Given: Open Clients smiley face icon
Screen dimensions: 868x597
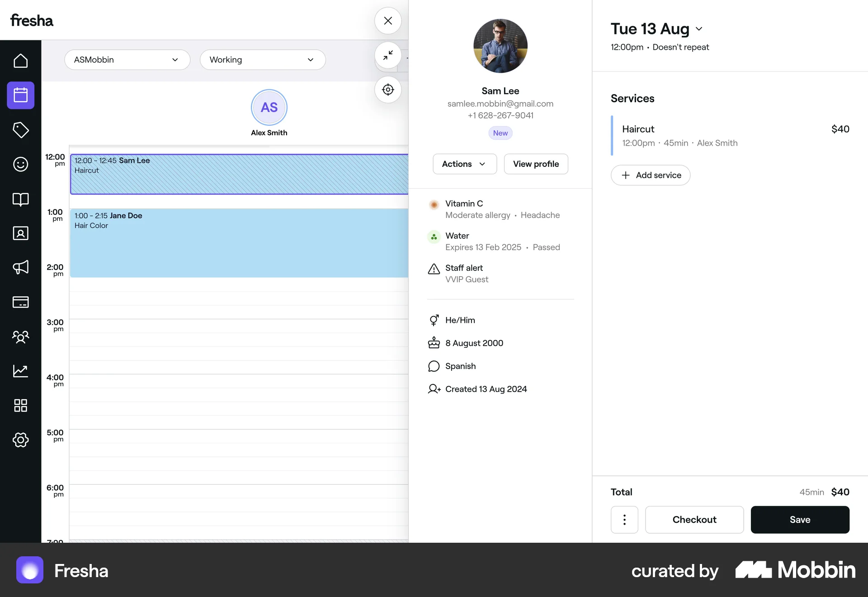Looking at the screenshot, I should (x=20, y=164).
